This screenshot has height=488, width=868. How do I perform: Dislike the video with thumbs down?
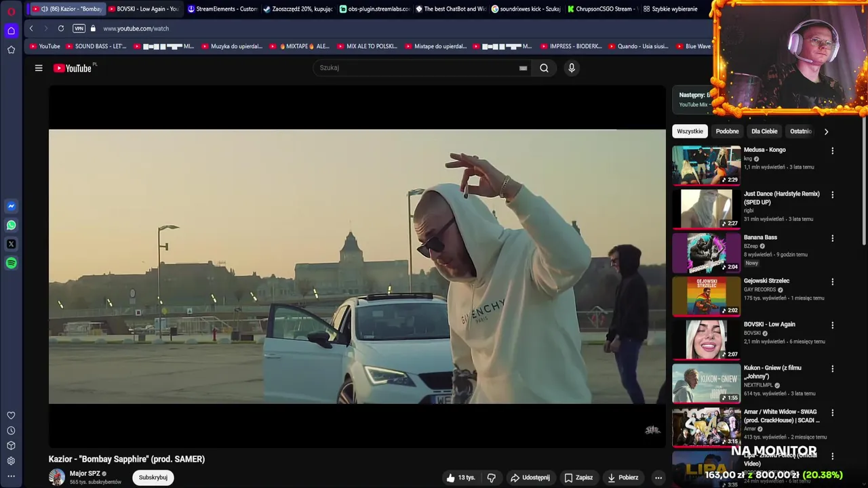click(x=492, y=477)
